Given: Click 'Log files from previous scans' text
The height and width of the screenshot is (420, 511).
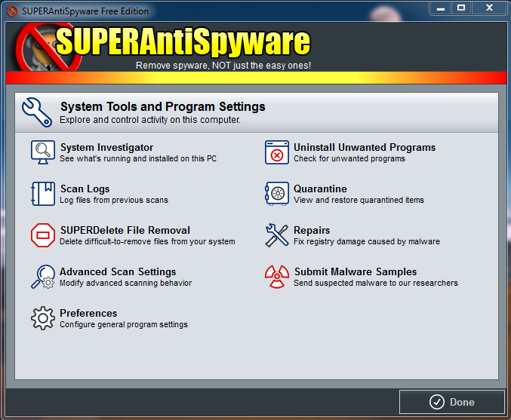Looking at the screenshot, I should [114, 200].
